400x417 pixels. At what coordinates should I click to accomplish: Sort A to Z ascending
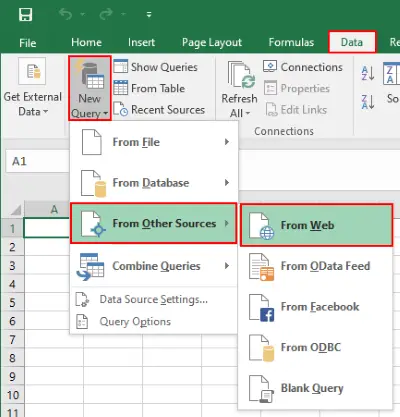click(368, 73)
